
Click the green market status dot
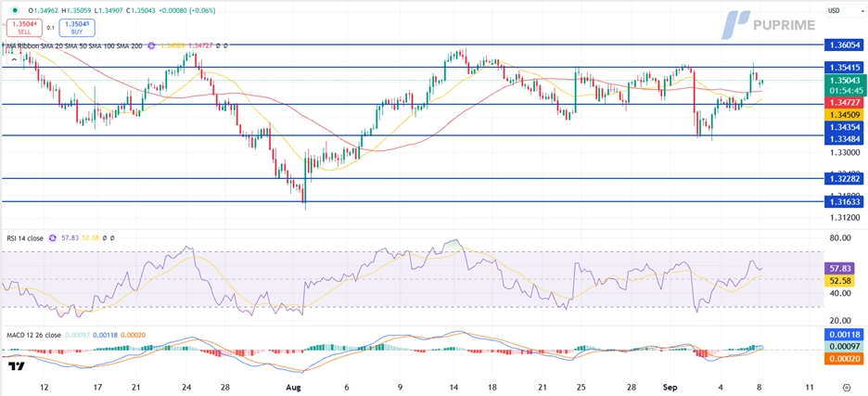pos(14,10)
